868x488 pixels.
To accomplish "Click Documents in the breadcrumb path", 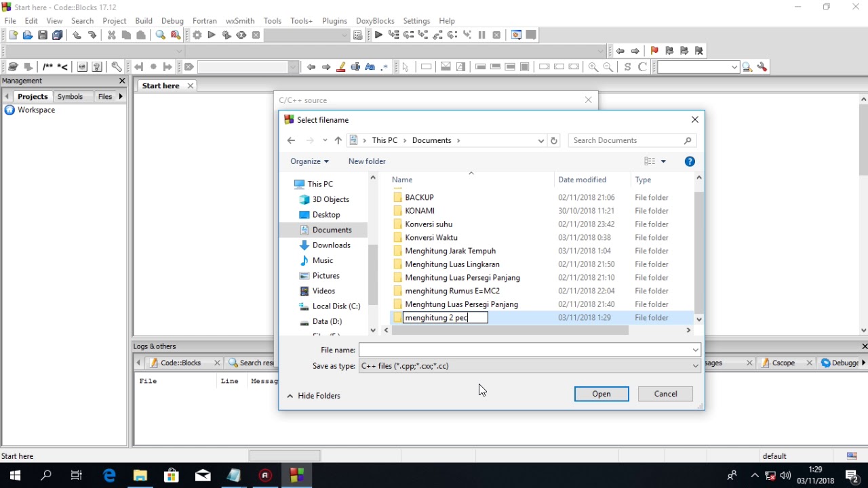I will coord(431,140).
